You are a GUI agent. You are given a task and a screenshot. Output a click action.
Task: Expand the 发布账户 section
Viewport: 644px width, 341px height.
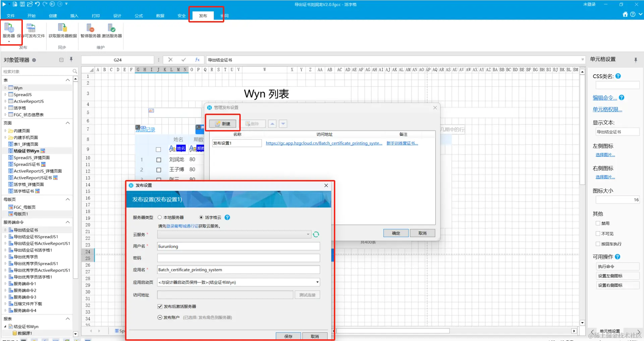pyautogui.click(x=160, y=318)
